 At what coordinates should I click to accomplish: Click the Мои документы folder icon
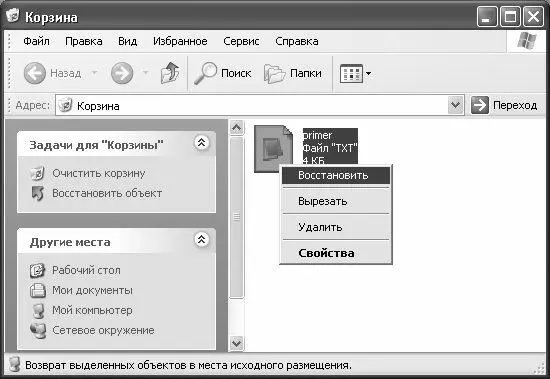(x=38, y=291)
